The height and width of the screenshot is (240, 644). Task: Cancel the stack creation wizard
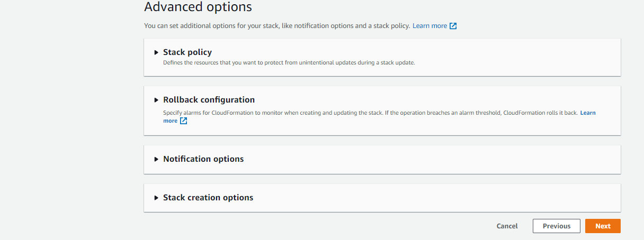pyautogui.click(x=507, y=226)
